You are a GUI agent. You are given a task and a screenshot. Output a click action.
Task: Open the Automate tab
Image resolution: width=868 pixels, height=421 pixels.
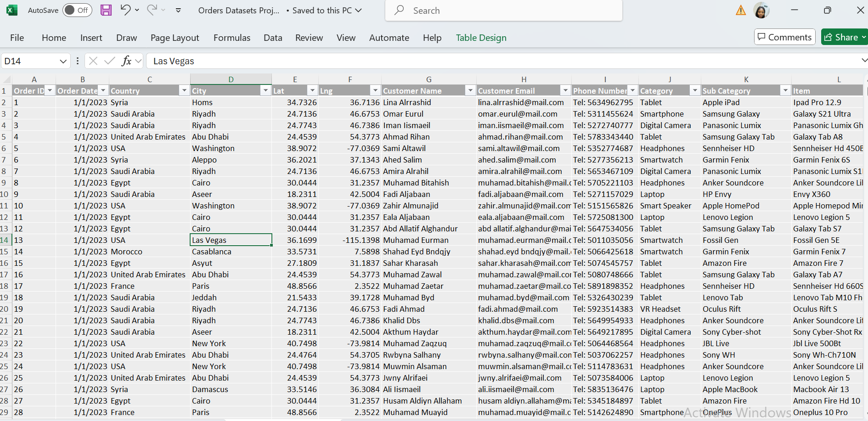[389, 38]
